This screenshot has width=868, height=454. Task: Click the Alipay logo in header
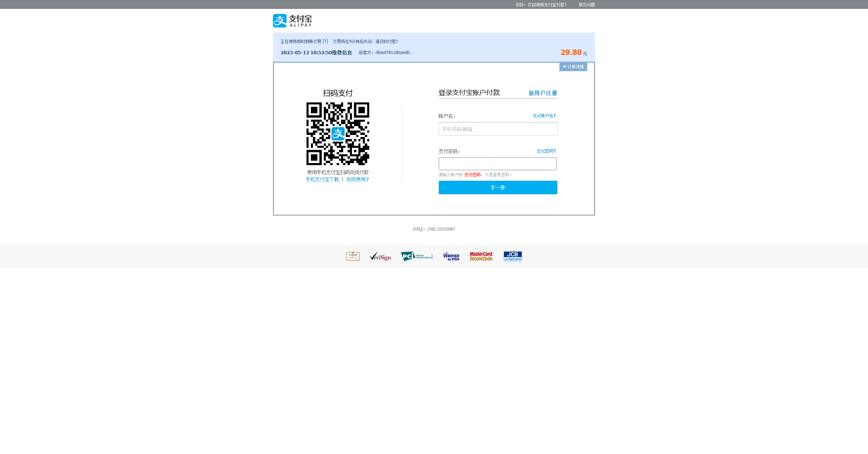[292, 21]
